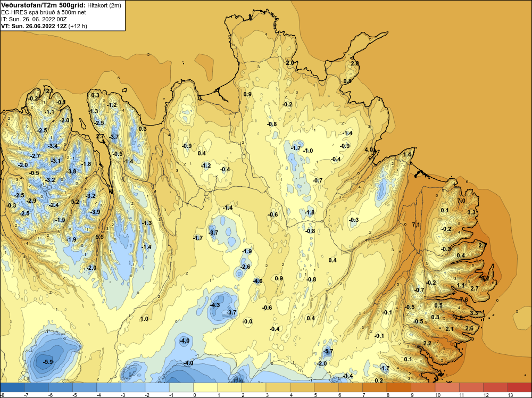This screenshot has height=398, width=532.
Task: Select the pale green legend block between -1 and 0
Action: 181,387
